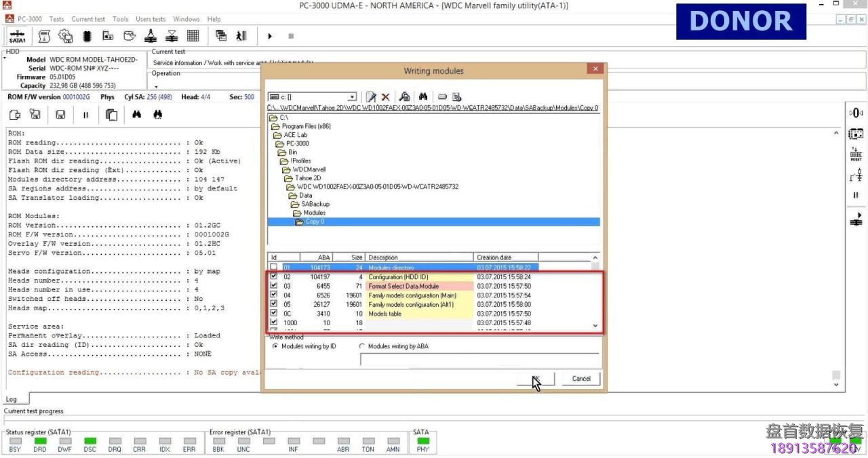
Task: Cancel the Writing modules dialog
Action: pos(580,378)
